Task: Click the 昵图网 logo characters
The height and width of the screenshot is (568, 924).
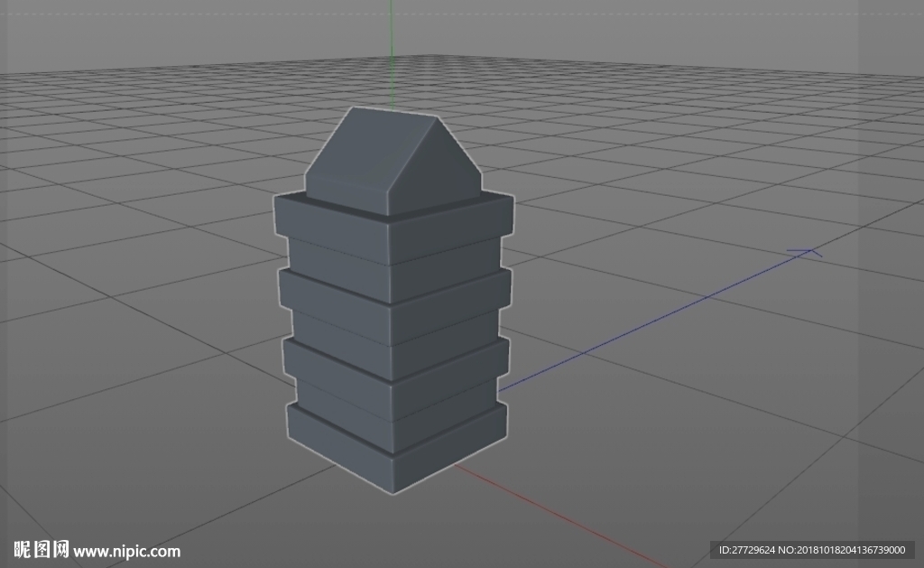Action: (x=42, y=549)
